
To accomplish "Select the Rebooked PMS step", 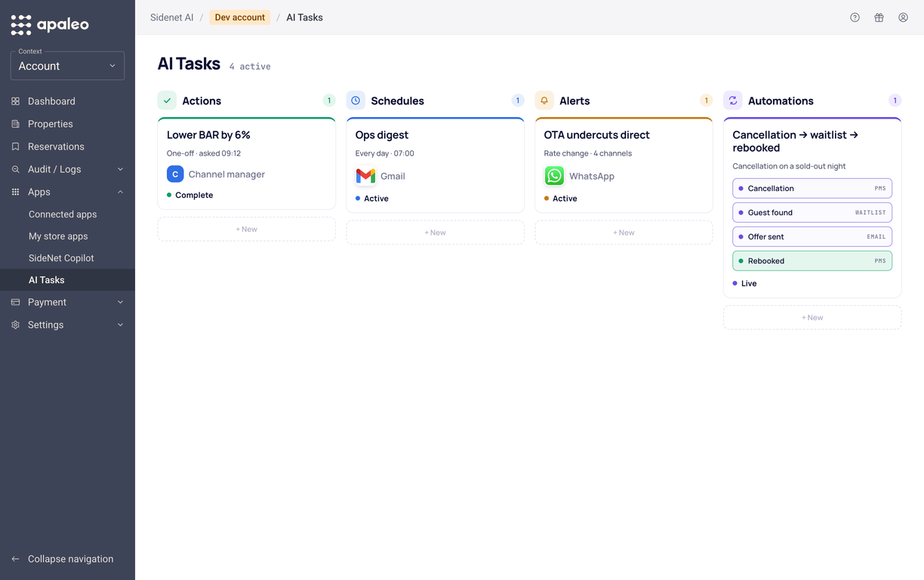I will (x=812, y=261).
